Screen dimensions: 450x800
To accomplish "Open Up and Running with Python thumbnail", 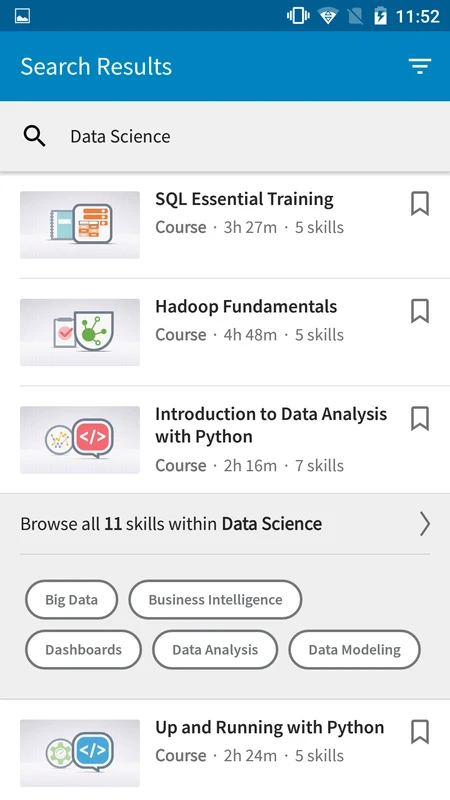I will (x=80, y=753).
